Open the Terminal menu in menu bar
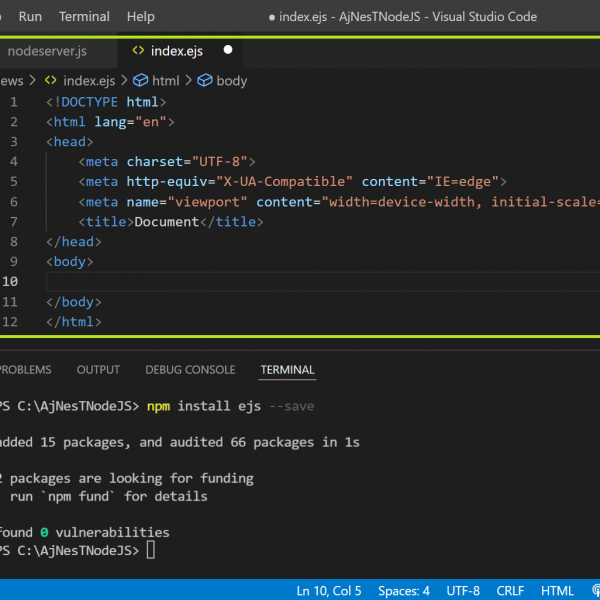600x600 pixels. click(x=84, y=16)
